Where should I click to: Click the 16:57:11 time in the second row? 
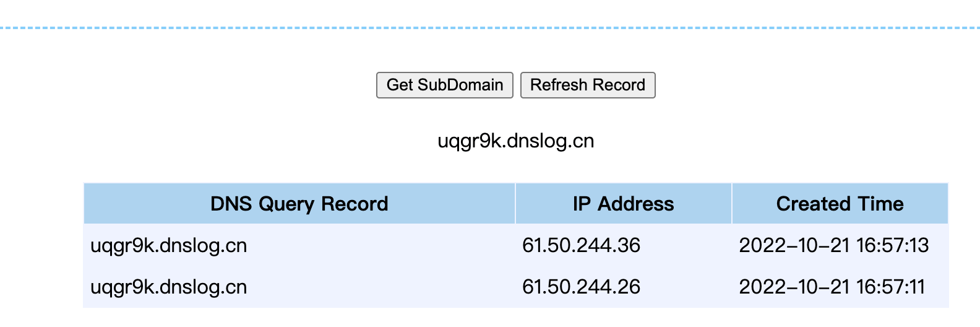[x=890, y=287]
